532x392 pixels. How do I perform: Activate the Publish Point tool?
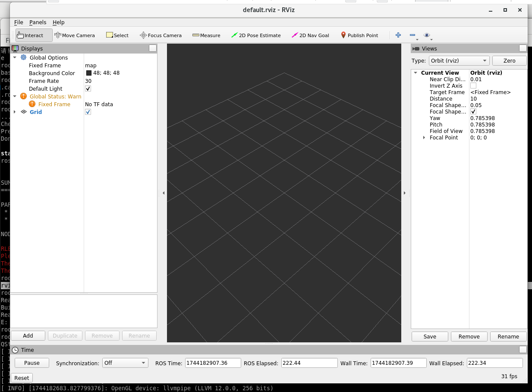pos(359,35)
